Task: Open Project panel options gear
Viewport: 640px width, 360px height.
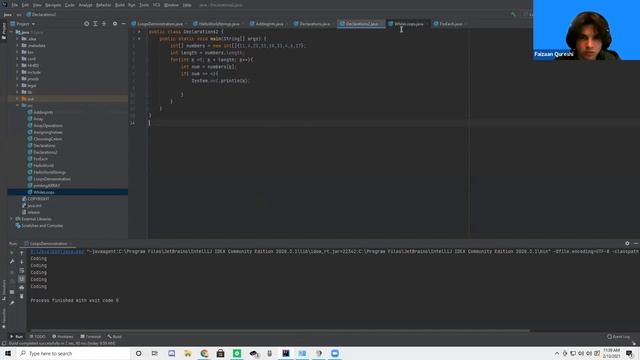Action: coord(115,24)
